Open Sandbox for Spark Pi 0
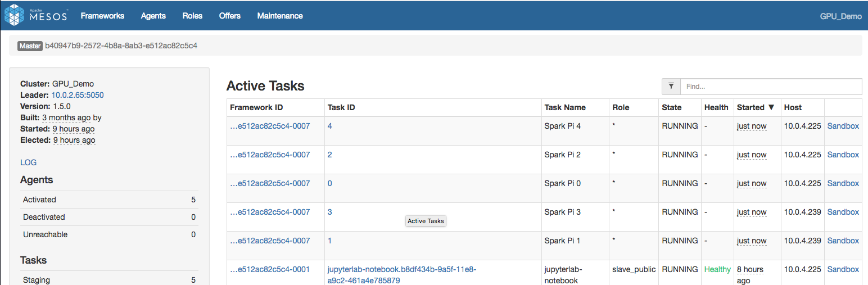This screenshot has height=285, width=868. (843, 183)
